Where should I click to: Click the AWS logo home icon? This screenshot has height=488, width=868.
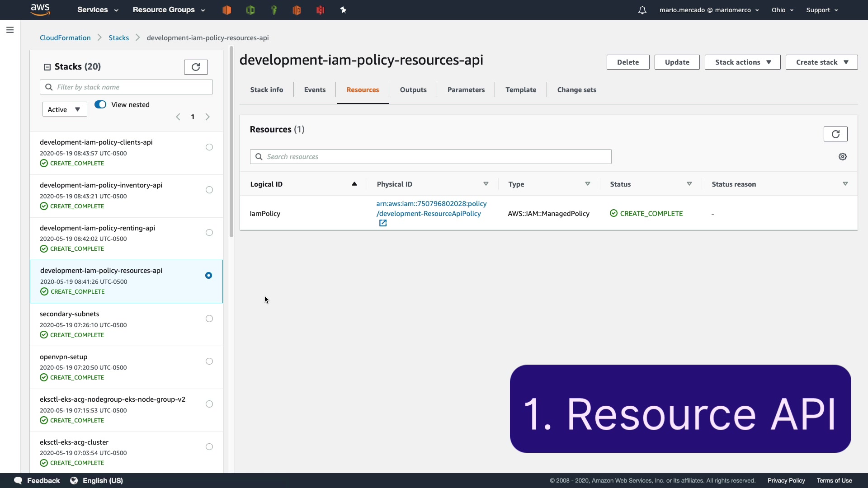tap(40, 9)
